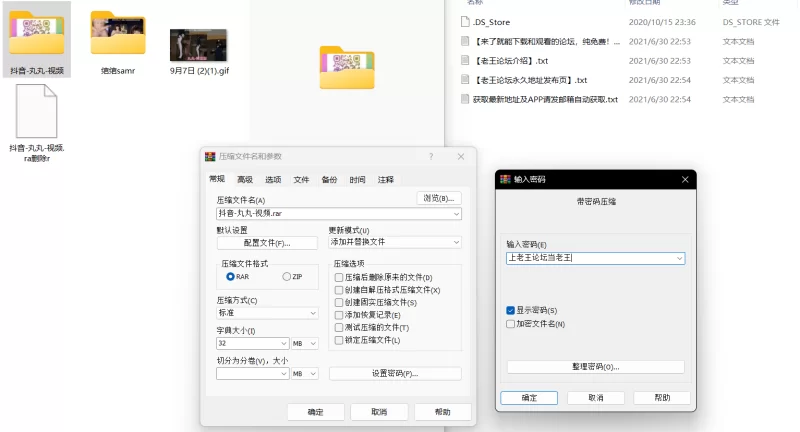
Task: Click inside the 输入密码 input field
Action: point(590,258)
